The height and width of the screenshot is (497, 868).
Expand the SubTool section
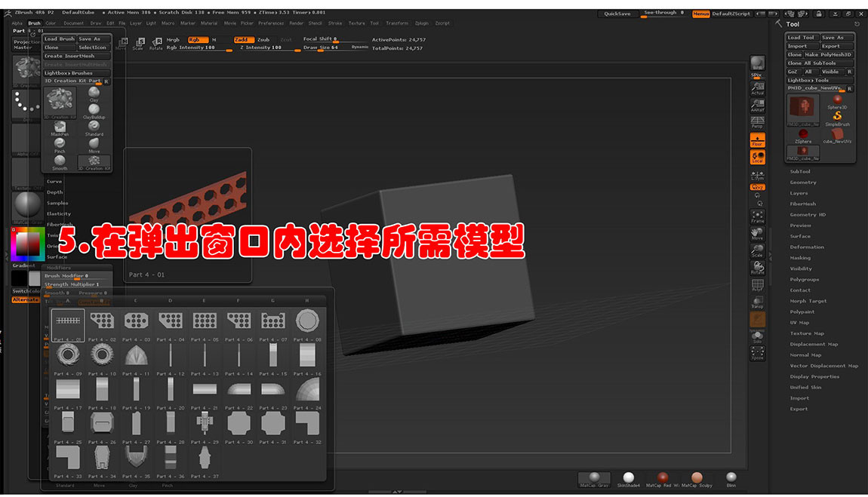point(800,171)
